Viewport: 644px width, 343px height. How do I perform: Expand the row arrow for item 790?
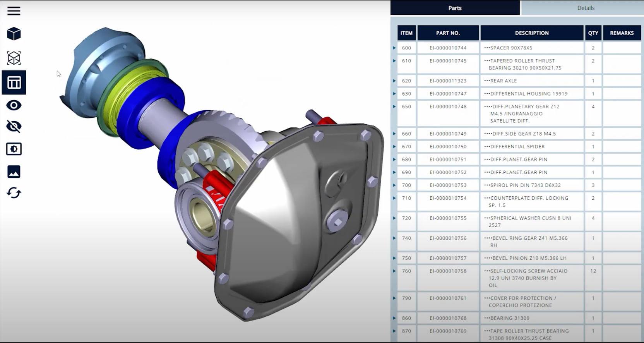coord(394,298)
